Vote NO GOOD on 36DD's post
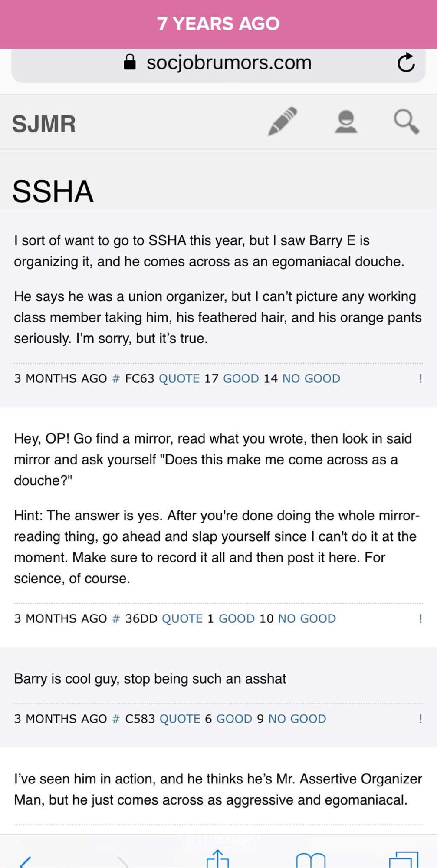Viewport: 437px width, 868px height. click(x=307, y=618)
